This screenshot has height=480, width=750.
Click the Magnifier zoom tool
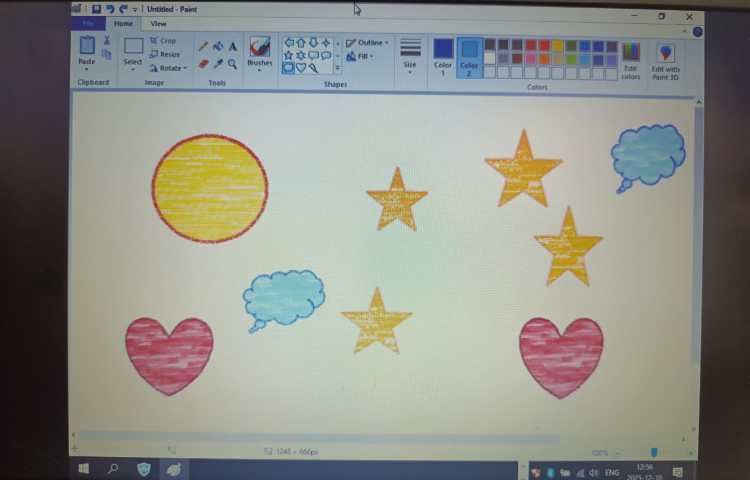[x=233, y=63]
